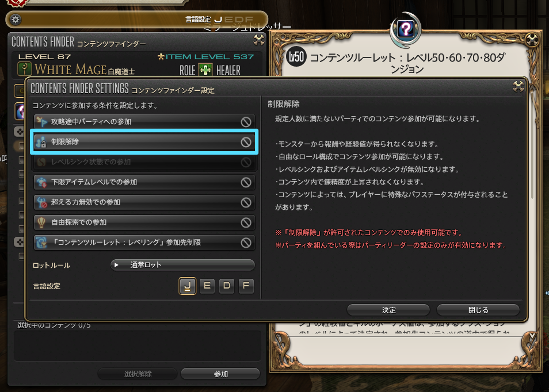Open the help question mark icon
The height and width of the screenshot is (392, 549).
click(406, 29)
